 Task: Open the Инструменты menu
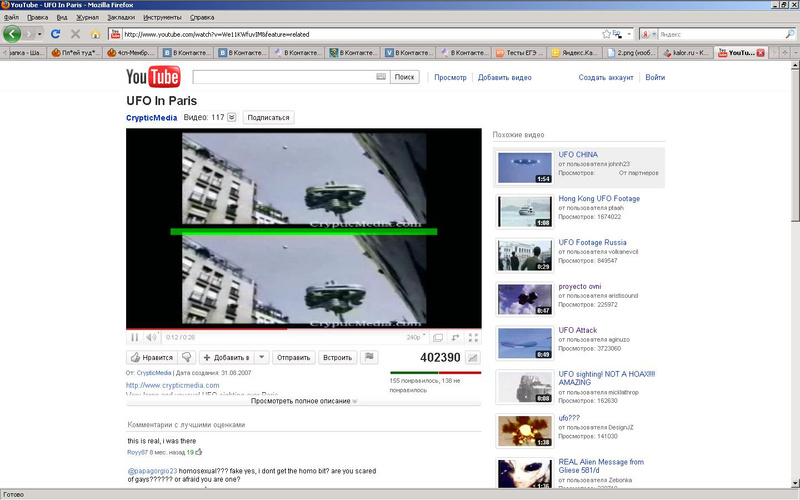coord(162,17)
